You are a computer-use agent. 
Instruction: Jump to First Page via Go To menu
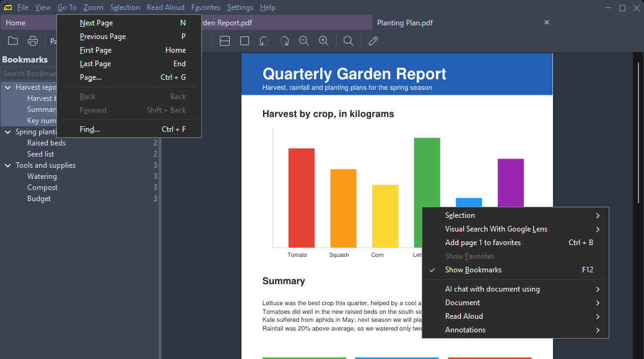coord(129,50)
